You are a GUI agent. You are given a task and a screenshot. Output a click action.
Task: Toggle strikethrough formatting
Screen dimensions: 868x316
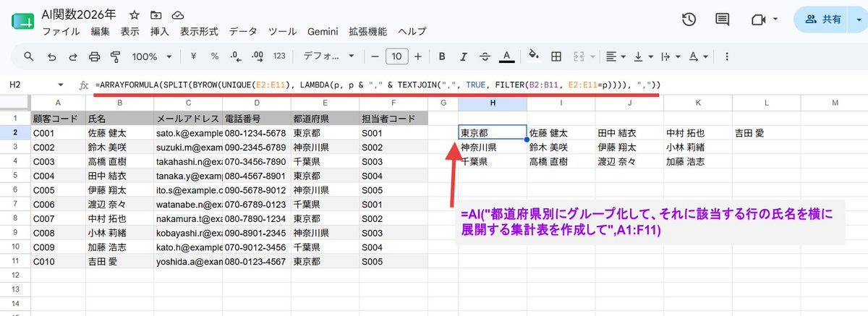pos(485,56)
